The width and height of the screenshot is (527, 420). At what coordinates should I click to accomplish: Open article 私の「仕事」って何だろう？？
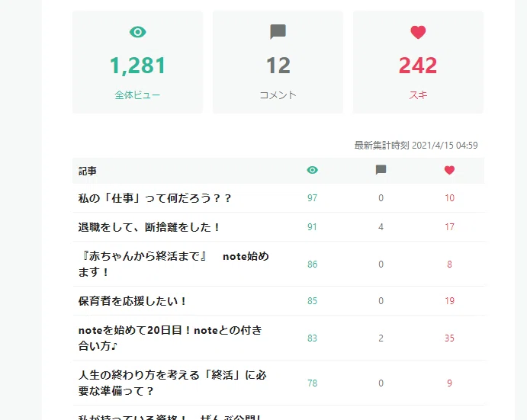(155, 198)
